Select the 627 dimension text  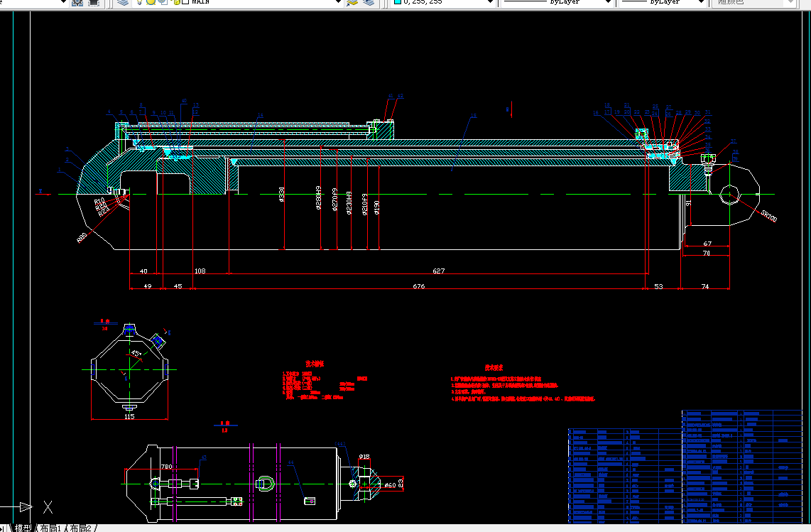coord(439,271)
